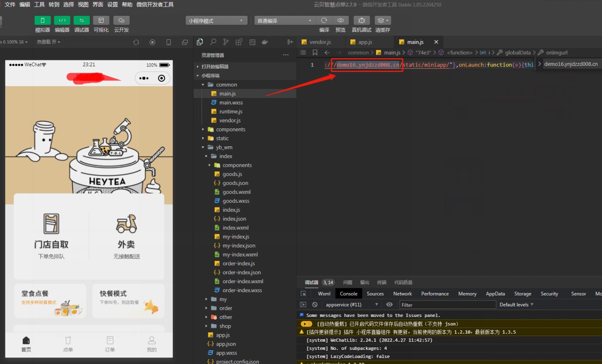The width and height of the screenshot is (602, 364).
Task: Open the resource explorer files icon
Action: (x=200, y=42)
